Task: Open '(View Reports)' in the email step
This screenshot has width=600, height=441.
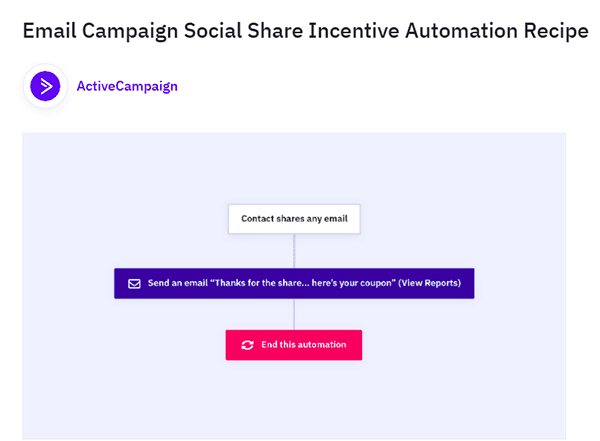Action: 429,283
